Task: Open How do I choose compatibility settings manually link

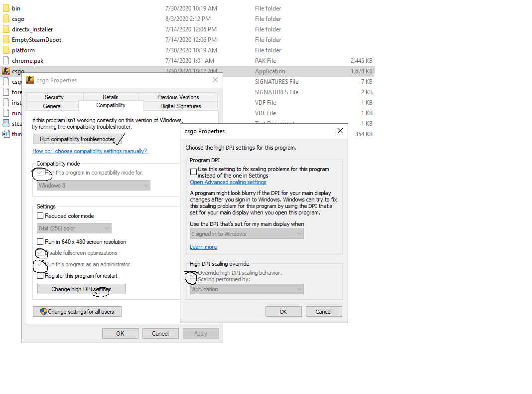Action: [90, 151]
